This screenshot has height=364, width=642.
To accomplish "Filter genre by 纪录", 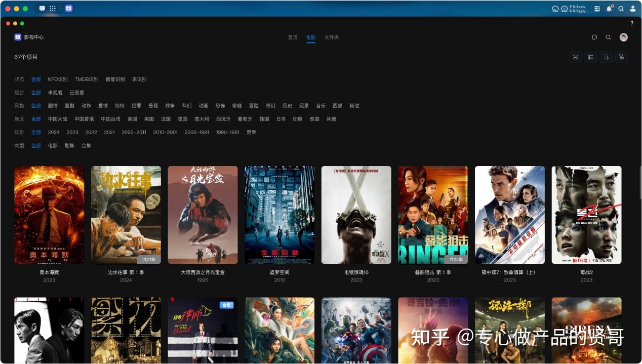I will [x=304, y=106].
